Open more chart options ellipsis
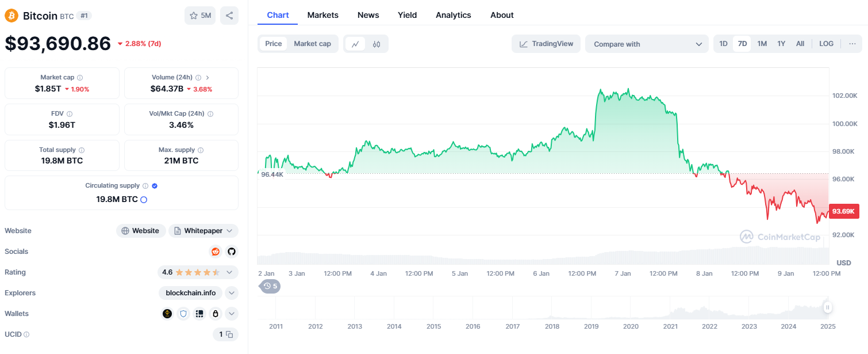This screenshot has width=868, height=354. 852,44
